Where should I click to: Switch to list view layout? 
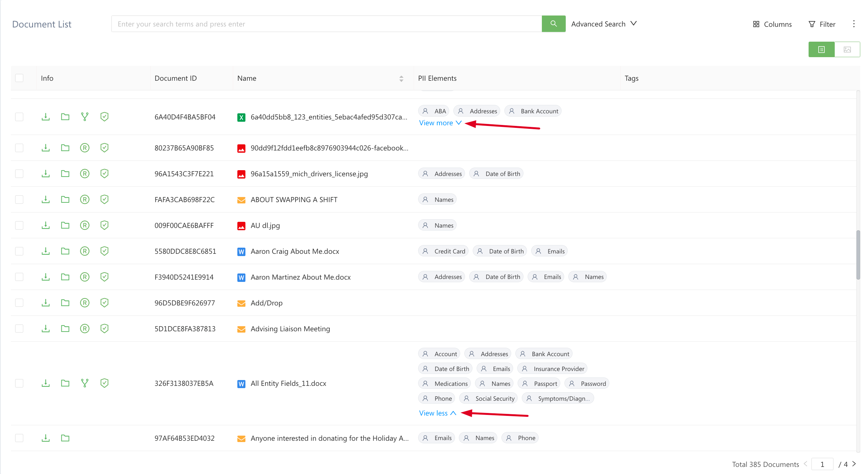[821, 49]
